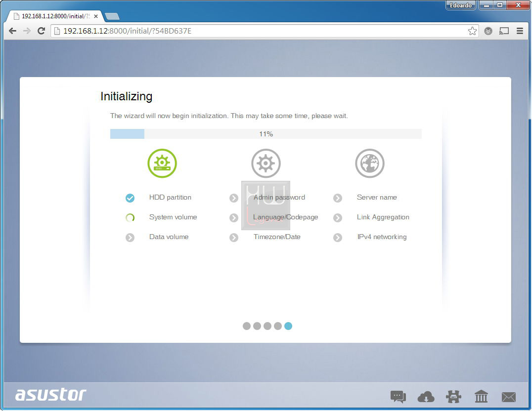Minimize the browser window
The image size is (532, 411).
[486, 5]
